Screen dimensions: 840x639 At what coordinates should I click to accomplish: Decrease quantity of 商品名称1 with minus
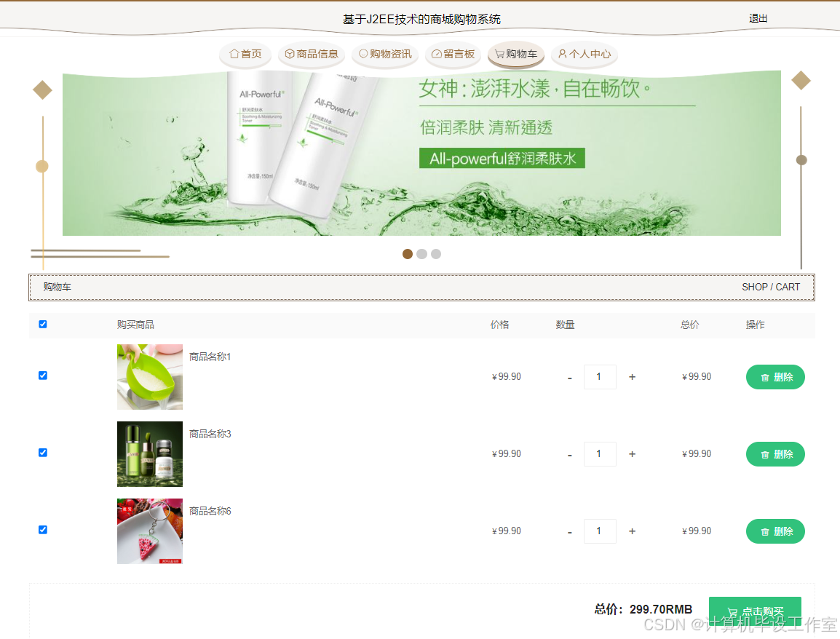pos(569,378)
